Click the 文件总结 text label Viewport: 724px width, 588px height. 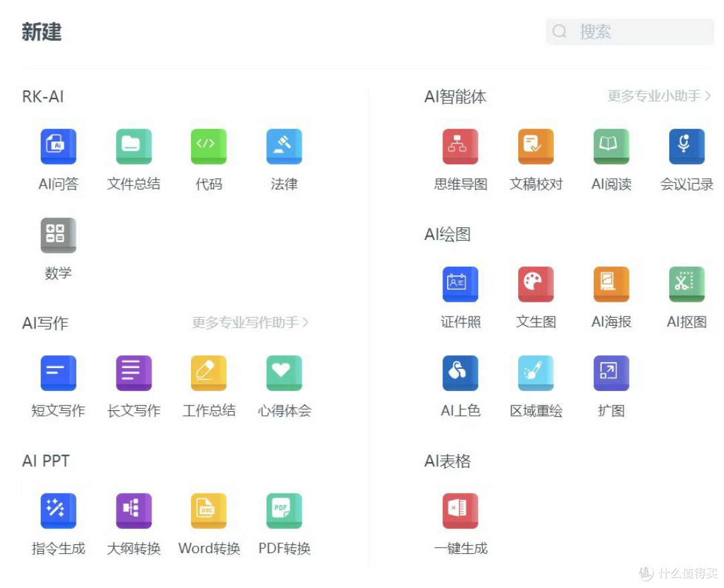click(x=133, y=184)
